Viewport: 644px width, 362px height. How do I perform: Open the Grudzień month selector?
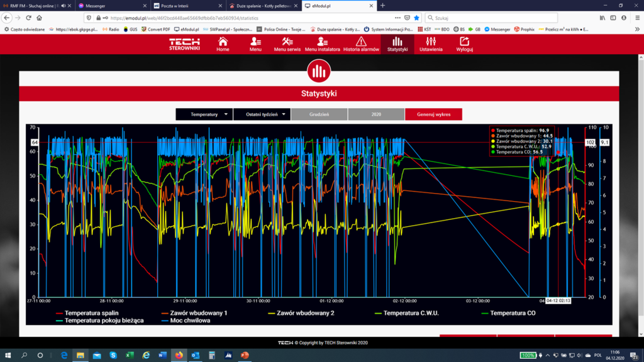(319, 114)
